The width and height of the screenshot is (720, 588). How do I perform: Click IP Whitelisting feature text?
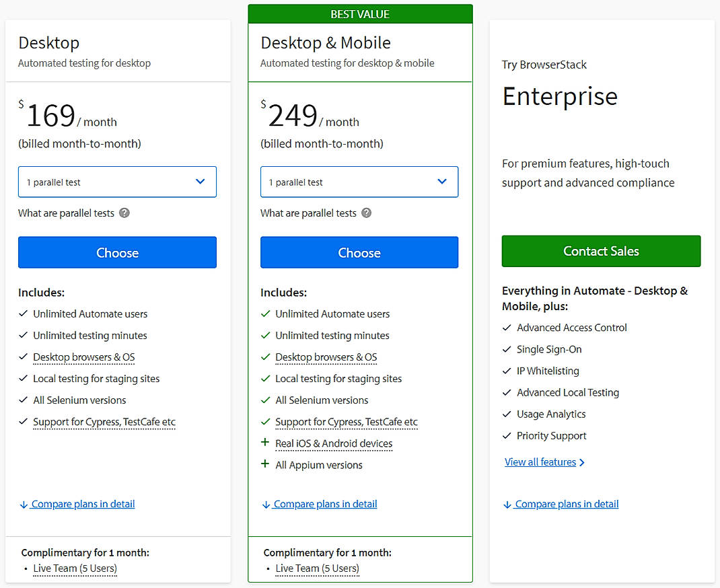coord(548,371)
